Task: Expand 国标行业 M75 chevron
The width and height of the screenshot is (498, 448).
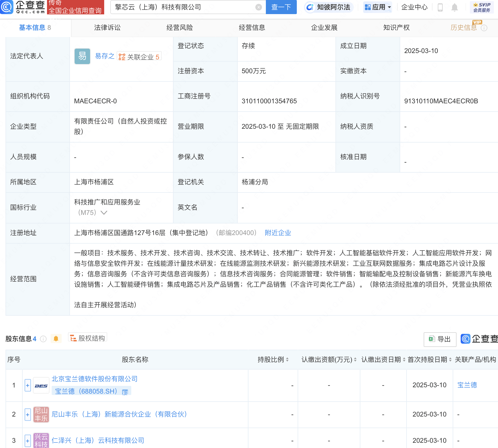Action: 104,213
